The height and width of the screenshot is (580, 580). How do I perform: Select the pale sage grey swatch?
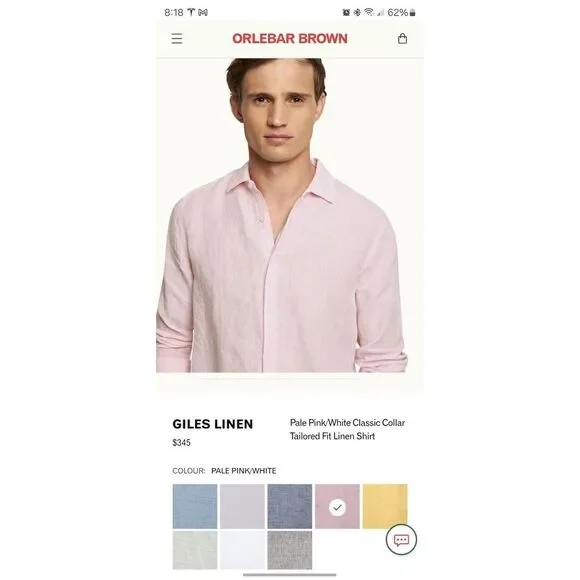[x=195, y=550]
